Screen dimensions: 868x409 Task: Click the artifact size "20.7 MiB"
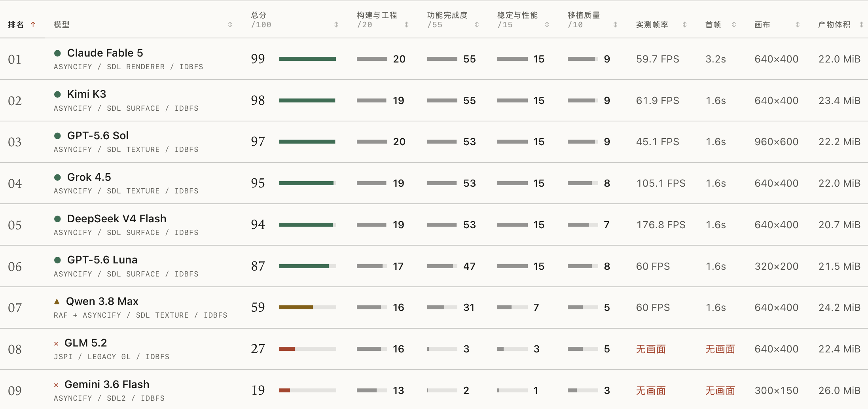(840, 225)
